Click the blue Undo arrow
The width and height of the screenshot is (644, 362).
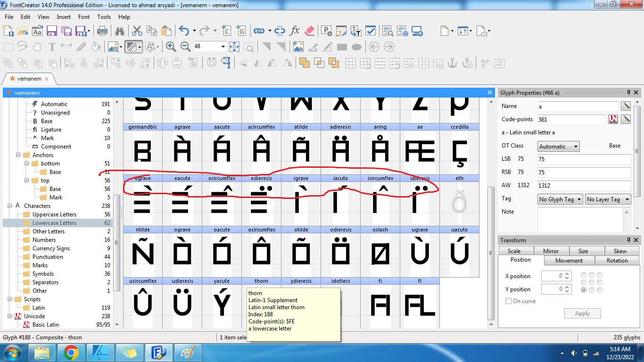(x=183, y=31)
